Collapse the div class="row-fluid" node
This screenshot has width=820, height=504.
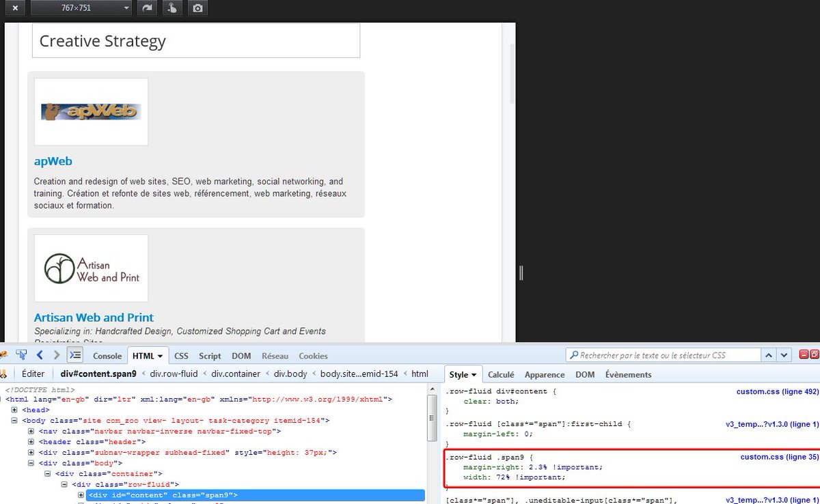pos(65,484)
